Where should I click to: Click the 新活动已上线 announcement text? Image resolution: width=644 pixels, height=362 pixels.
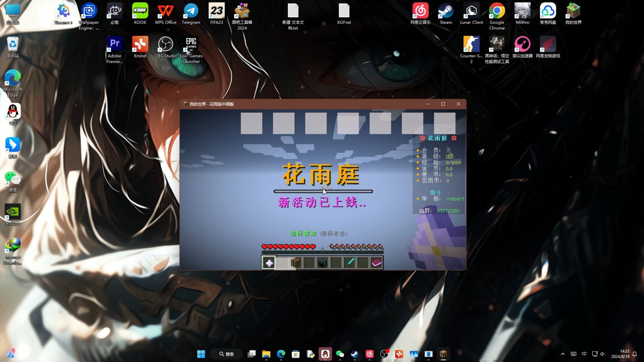coord(322,202)
